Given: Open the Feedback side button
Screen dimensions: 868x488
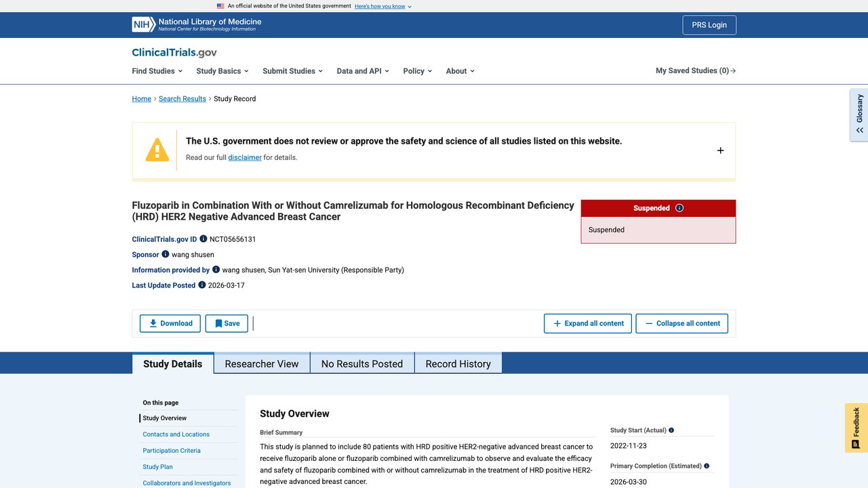Looking at the screenshot, I should (x=856, y=428).
